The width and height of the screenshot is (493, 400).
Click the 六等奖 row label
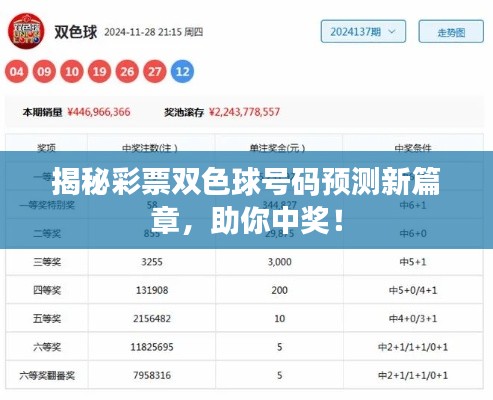[x=47, y=347]
